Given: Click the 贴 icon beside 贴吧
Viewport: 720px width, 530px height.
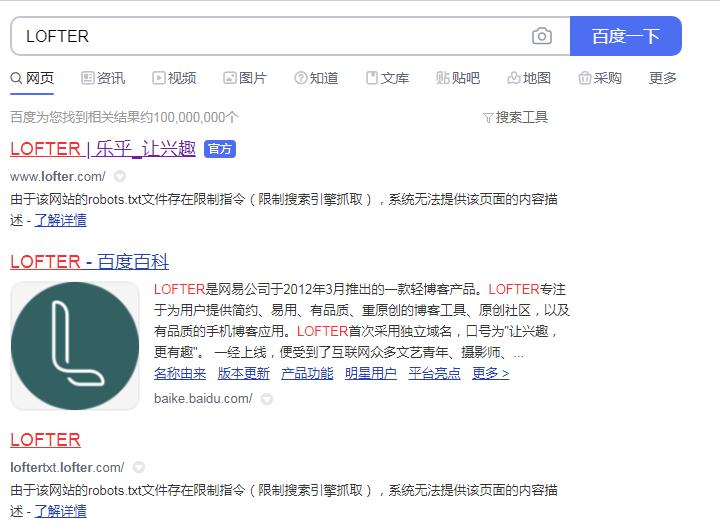Looking at the screenshot, I should click(443, 78).
